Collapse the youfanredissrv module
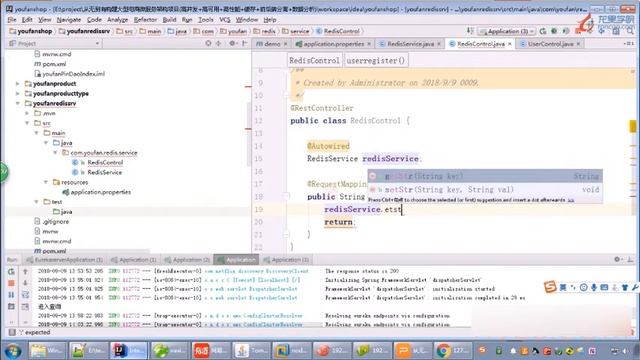The height and width of the screenshot is (360, 640). pyautogui.click(x=18, y=103)
